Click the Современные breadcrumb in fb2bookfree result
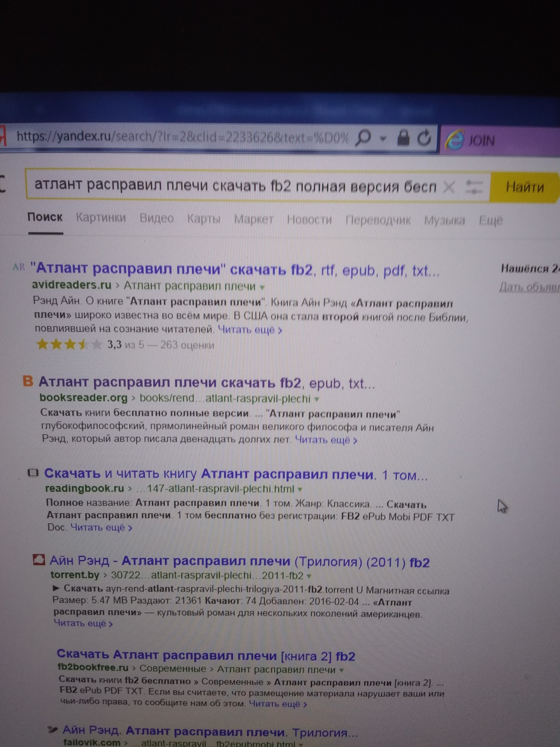 tap(173, 669)
